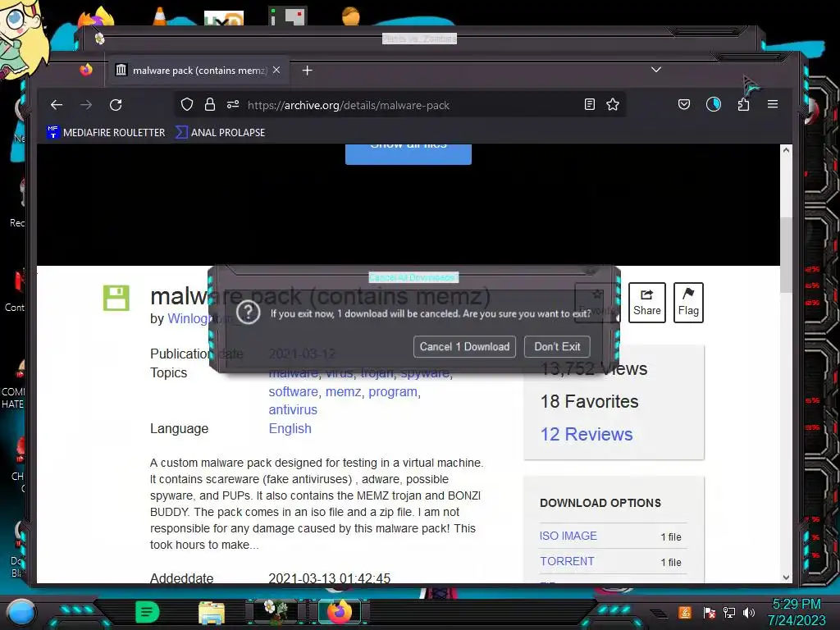840x630 pixels.
Task: Open the TORRENT download option
Action: tap(567, 561)
